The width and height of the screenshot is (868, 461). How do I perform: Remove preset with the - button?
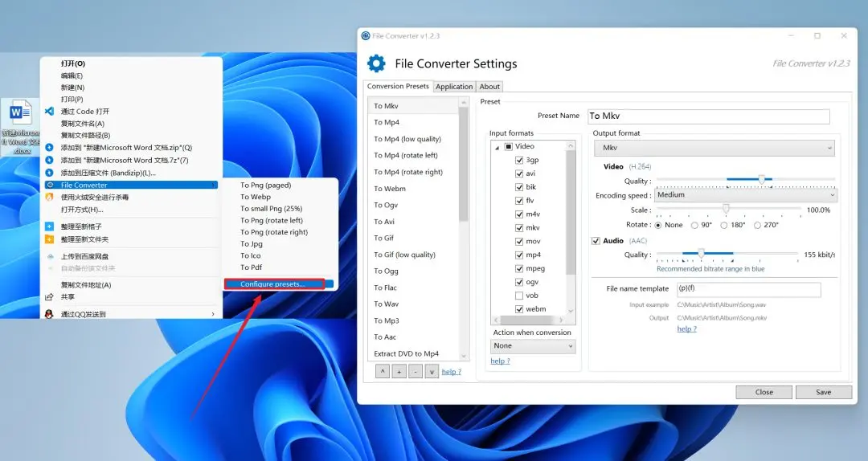pyautogui.click(x=416, y=371)
